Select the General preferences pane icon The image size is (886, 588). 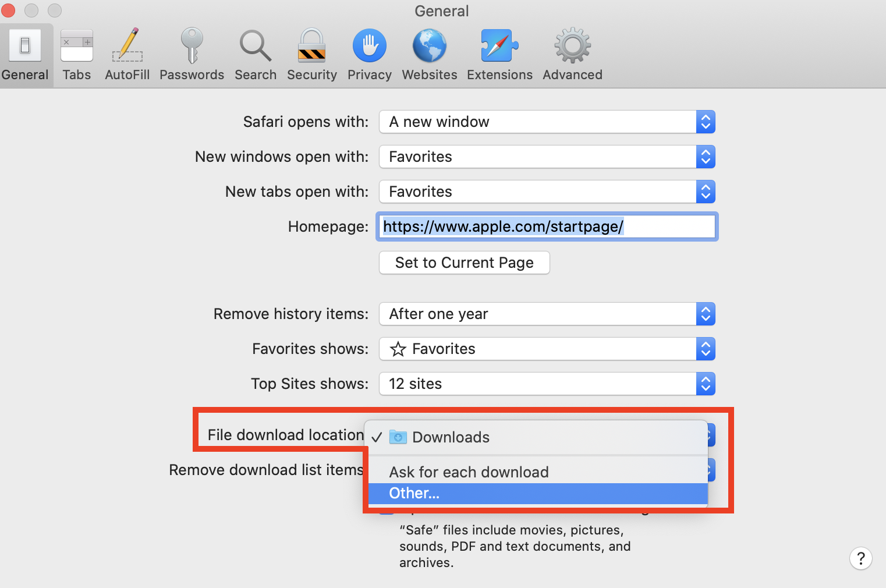pyautogui.click(x=25, y=55)
